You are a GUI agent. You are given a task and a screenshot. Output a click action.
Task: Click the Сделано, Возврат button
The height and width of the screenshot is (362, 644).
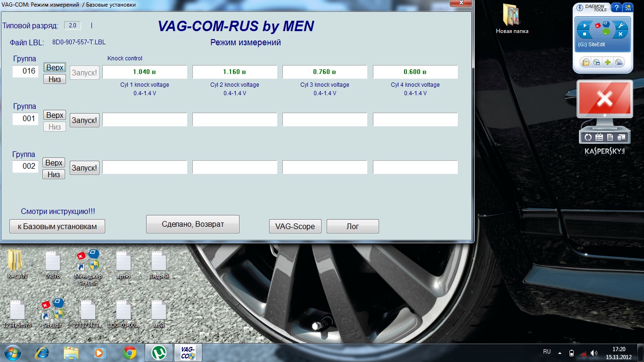193,224
